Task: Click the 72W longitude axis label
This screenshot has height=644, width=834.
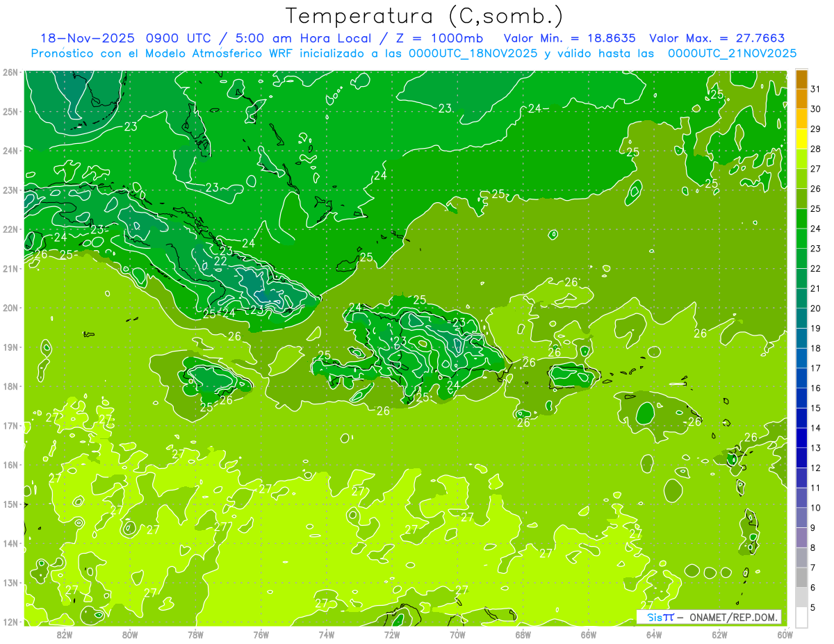Action: [392, 634]
